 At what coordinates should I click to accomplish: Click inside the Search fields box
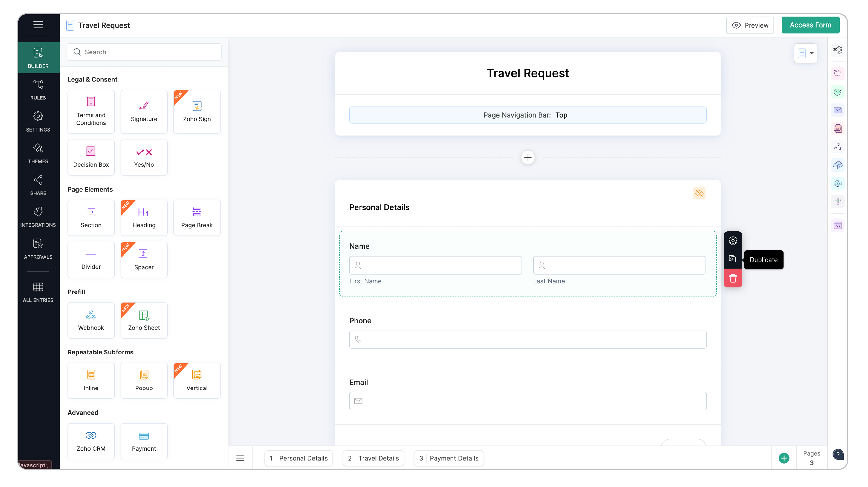point(144,51)
